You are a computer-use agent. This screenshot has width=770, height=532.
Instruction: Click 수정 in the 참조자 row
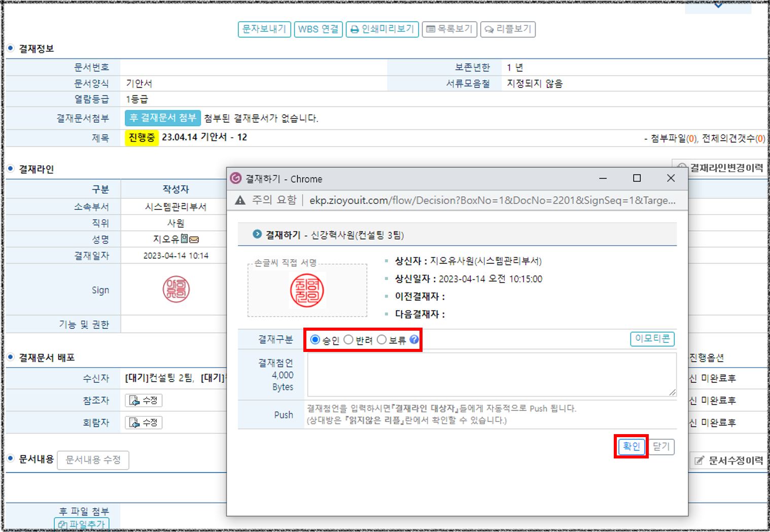click(144, 401)
